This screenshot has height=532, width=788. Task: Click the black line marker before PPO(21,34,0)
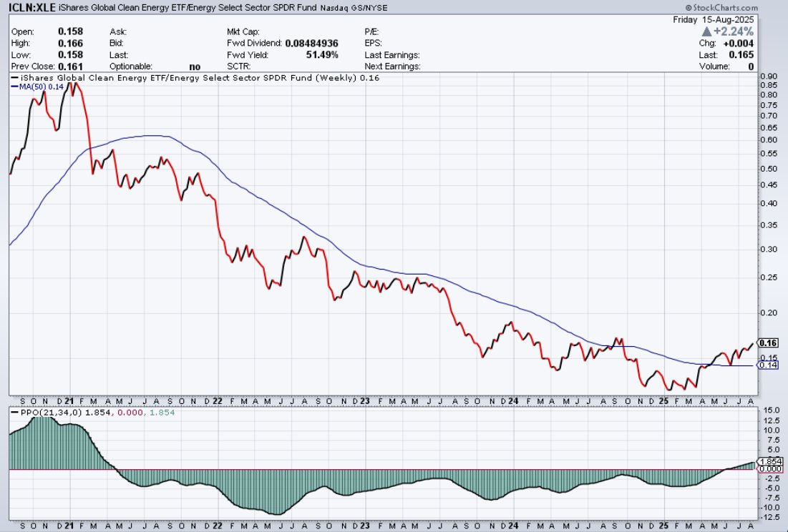point(14,413)
